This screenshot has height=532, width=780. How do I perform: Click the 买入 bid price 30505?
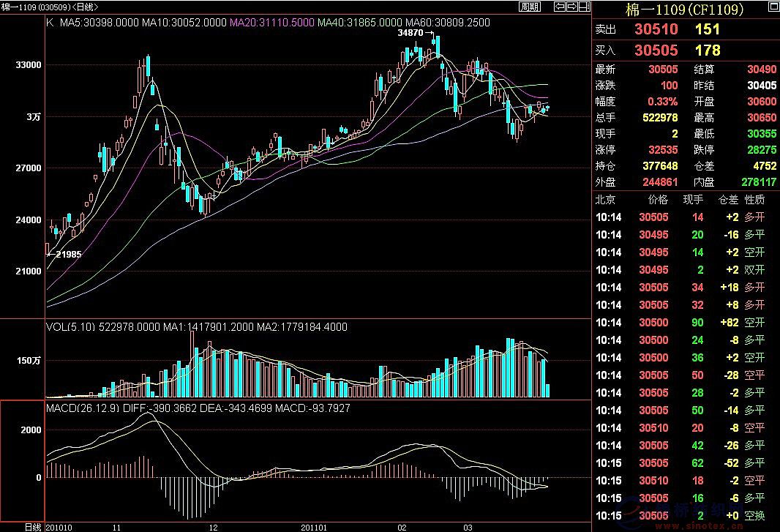pyautogui.click(x=656, y=50)
